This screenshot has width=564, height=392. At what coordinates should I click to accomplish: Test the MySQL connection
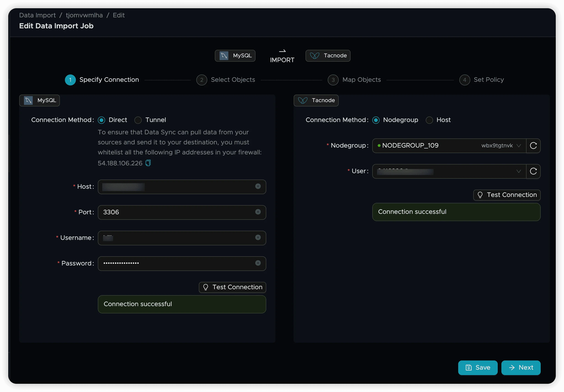(232, 287)
